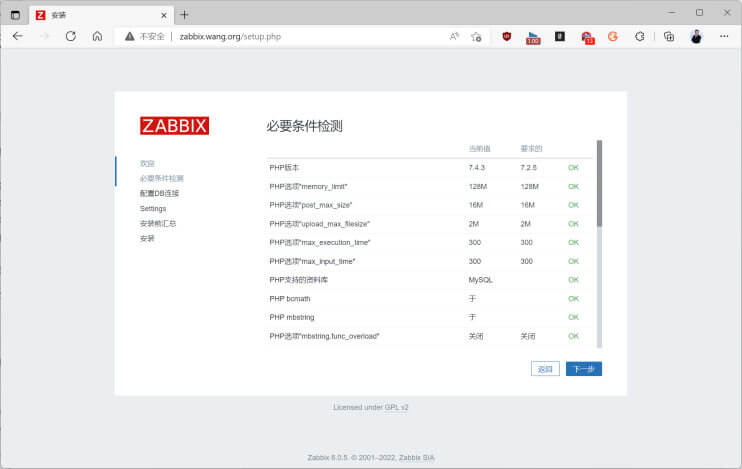The image size is (742, 469).
Task: Open the read aloud icon
Action: pyautogui.click(x=454, y=36)
